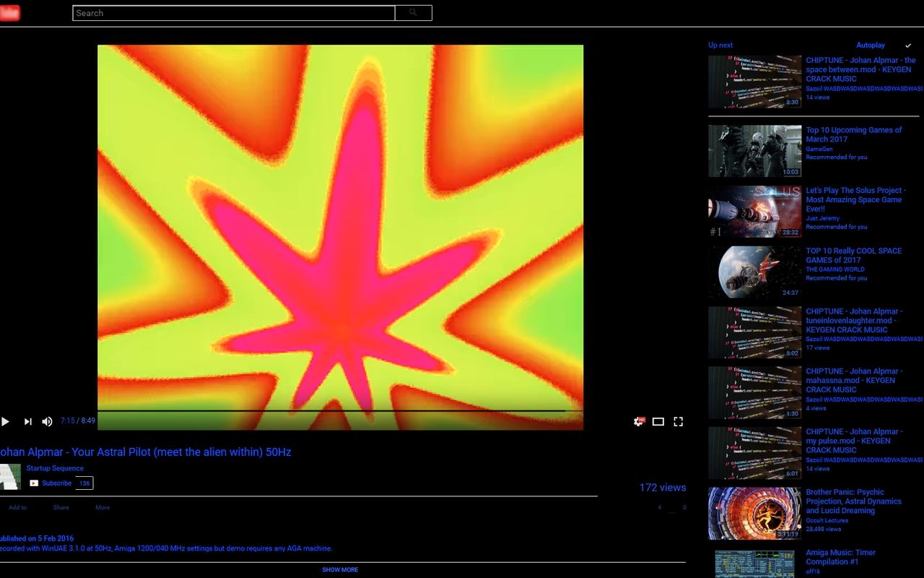The image size is (924, 578).
Task: Mute the video volume speaker icon
Action: coord(47,422)
